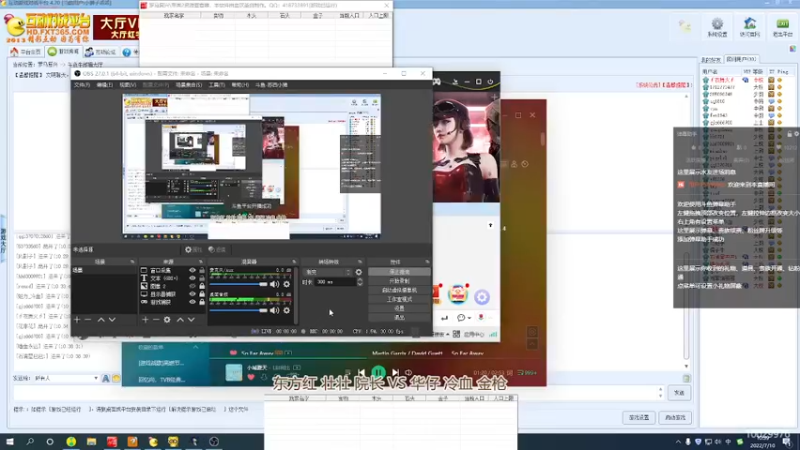Click chat message input field in platform
The width and height of the screenshot is (800, 450).
pyautogui.click(x=336, y=393)
